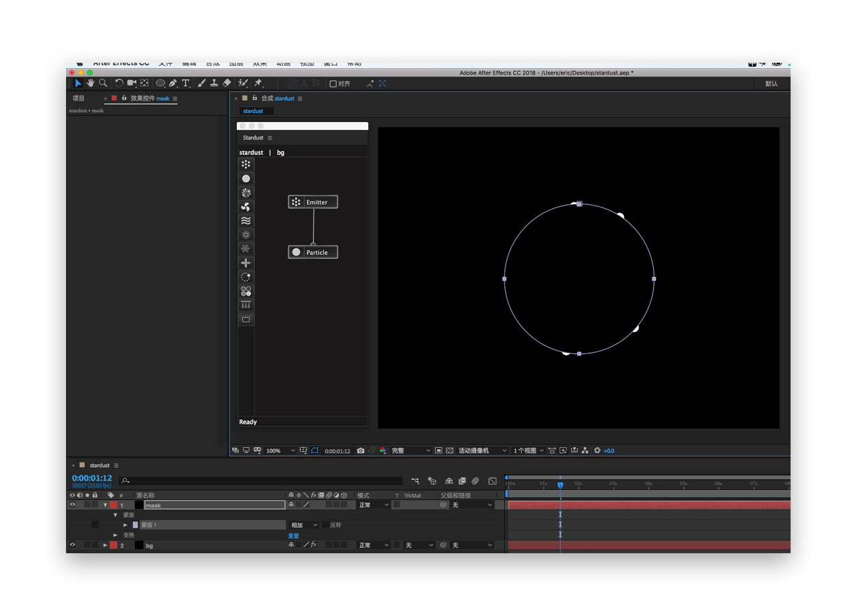
Task: Expand the 蒙版 1 properties arrow
Action: click(x=125, y=525)
